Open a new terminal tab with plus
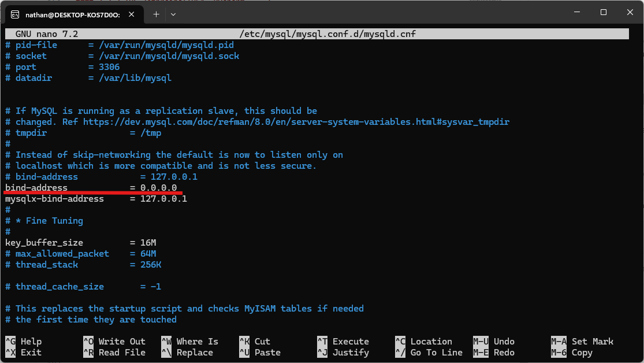The image size is (644, 363). [x=156, y=14]
